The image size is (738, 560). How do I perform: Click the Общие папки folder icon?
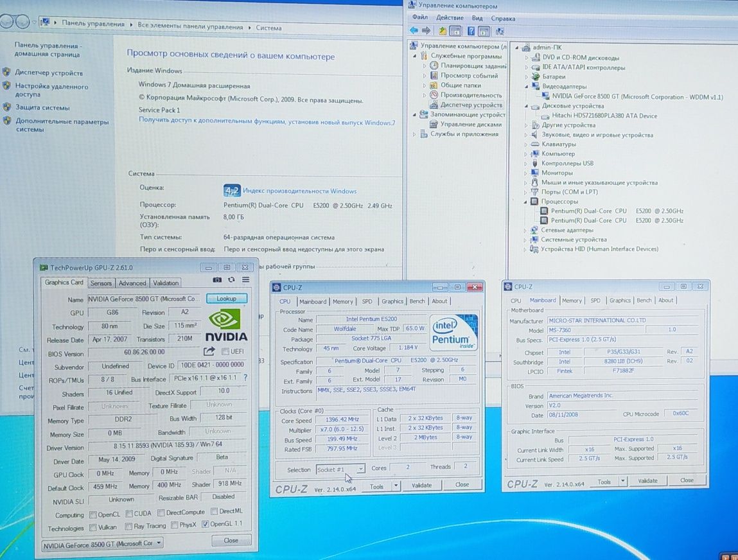point(434,85)
